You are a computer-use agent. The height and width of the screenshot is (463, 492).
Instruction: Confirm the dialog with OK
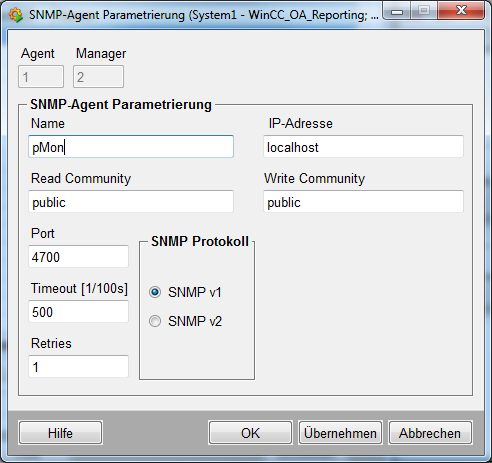pyautogui.click(x=250, y=433)
